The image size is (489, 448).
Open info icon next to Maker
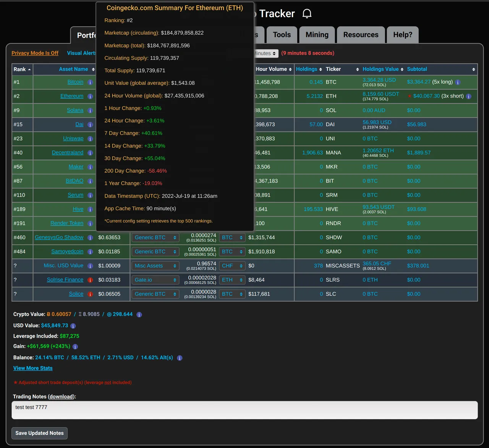tap(90, 167)
